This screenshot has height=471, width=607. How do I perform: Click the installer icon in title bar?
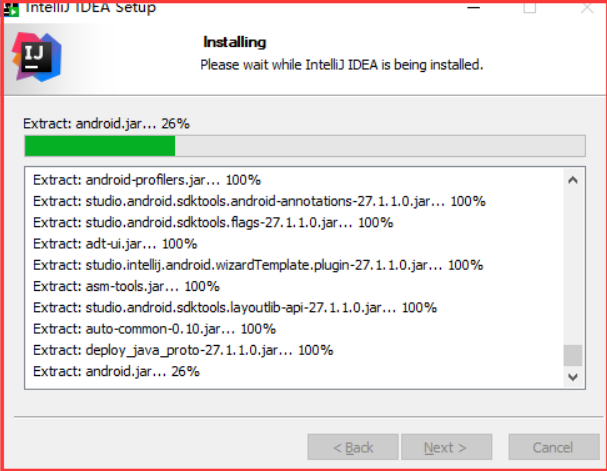[11, 9]
